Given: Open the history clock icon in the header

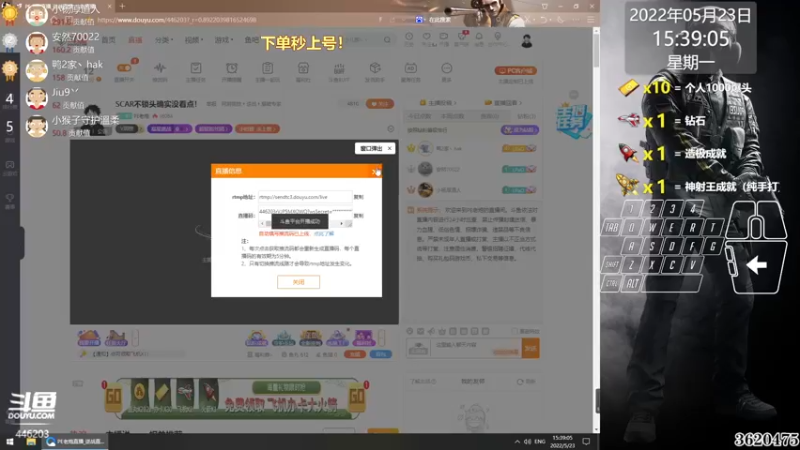Looking at the screenshot, I should 409,37.
